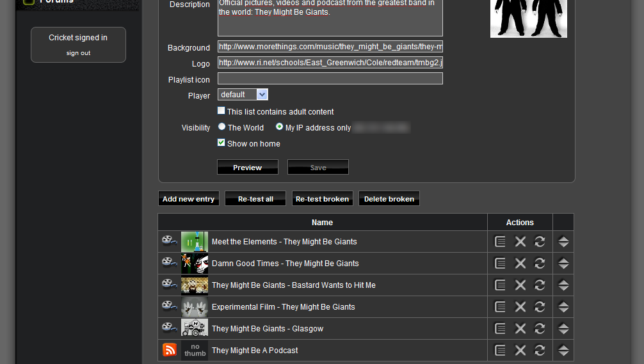The image size is (644, 364).
Task: Select The World visibility option
Action: (x=222, y=127)
